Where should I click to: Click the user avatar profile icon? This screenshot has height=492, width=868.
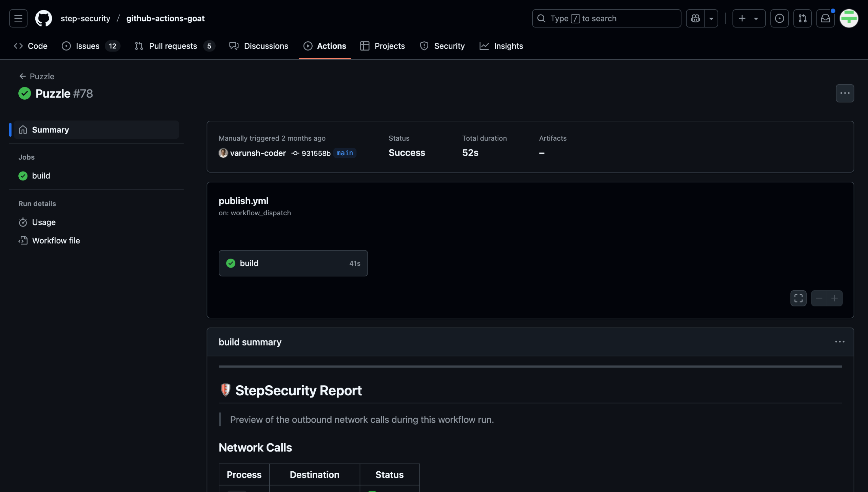(849, 18)
